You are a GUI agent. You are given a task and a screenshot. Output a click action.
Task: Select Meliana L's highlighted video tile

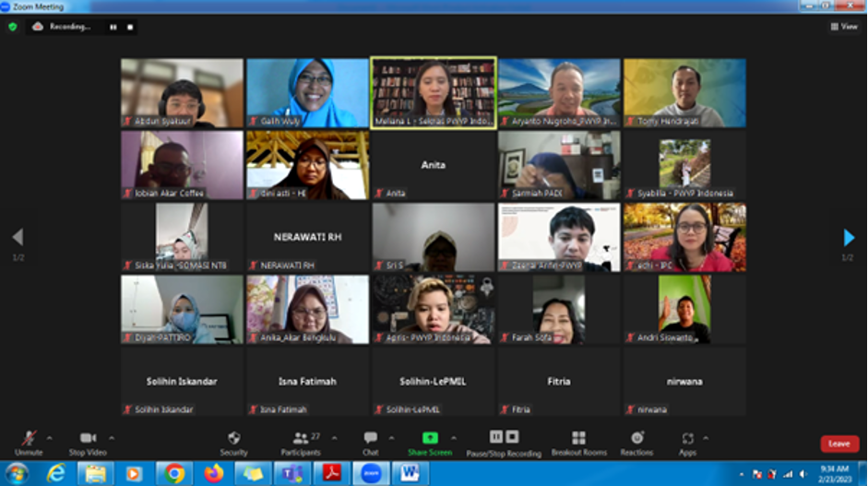click(433, 92)
